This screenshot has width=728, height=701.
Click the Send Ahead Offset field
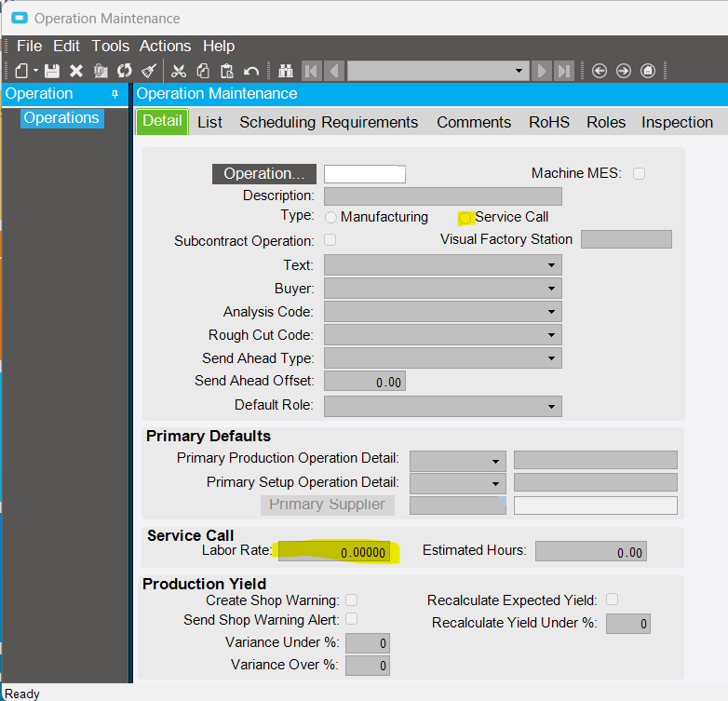(364, 381)
